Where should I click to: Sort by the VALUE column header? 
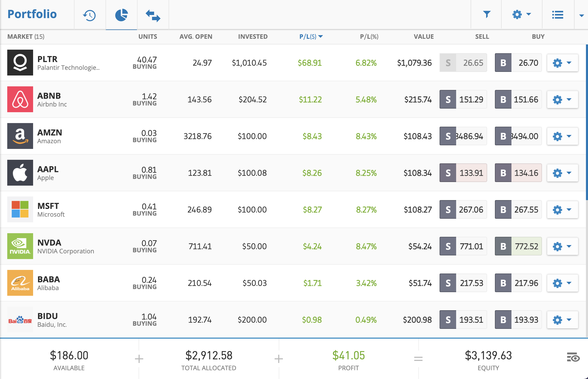pyautogui.click(x=424, y=36)
